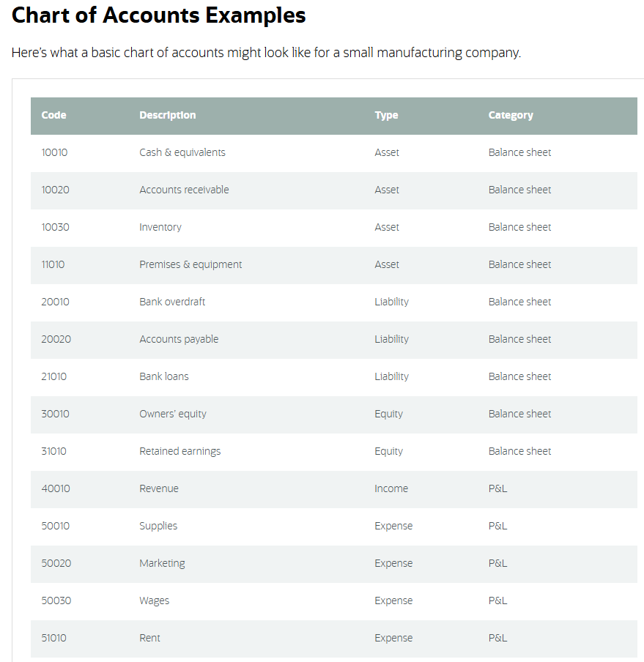Click the Category column header

point(511,115)
